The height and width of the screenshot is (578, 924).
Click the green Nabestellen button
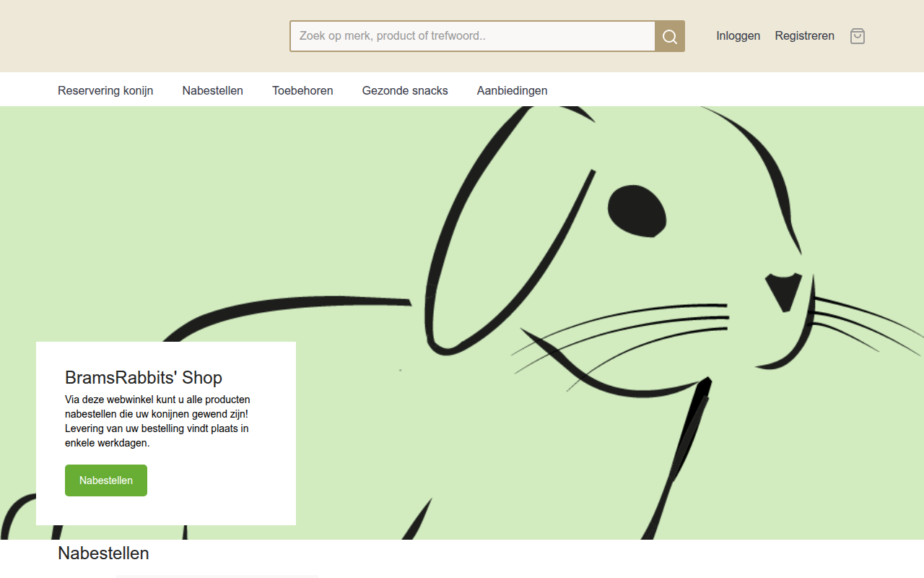pyautogui.click(x=106, y=480)
